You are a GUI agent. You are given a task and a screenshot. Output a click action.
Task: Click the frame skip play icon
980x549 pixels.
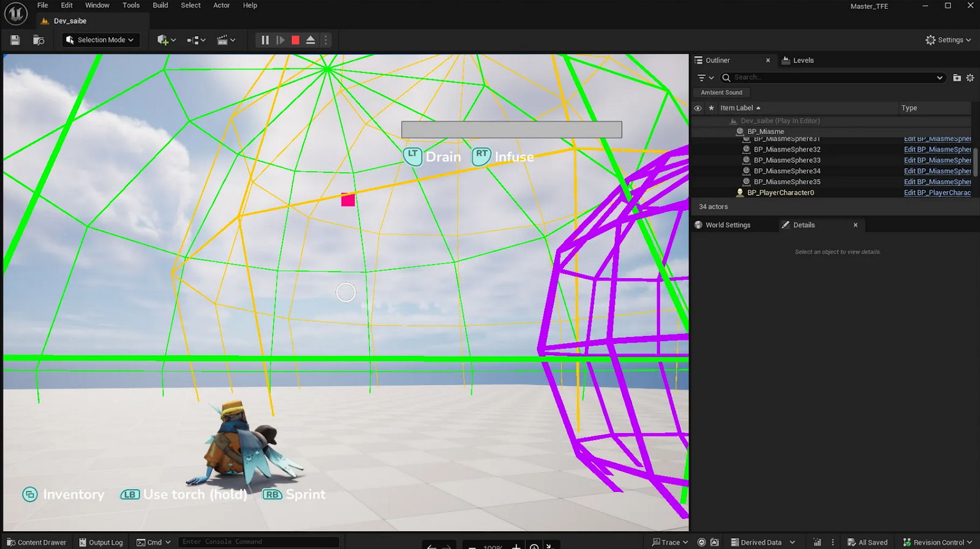[x=281, y=40]
